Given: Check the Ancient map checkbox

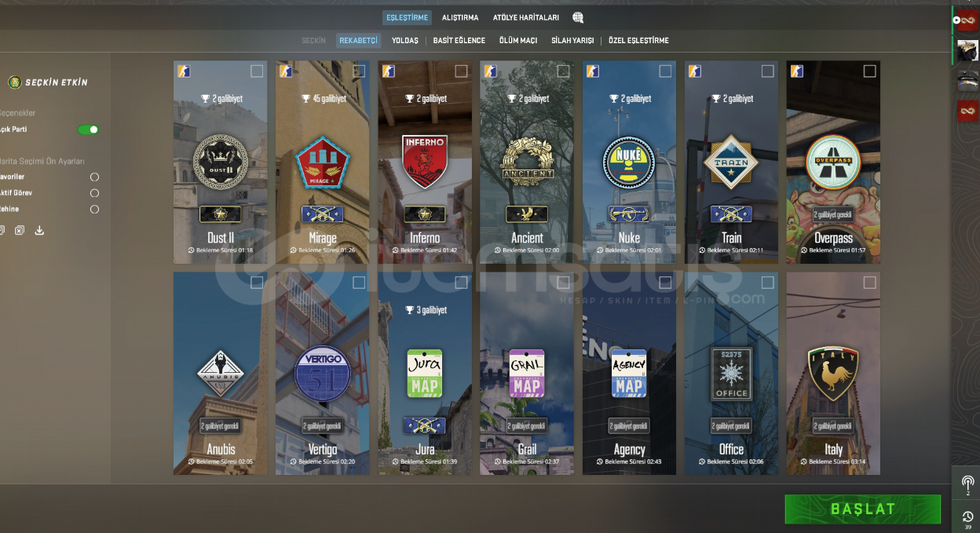Looking at the screenshot, I should coord(563,71).
